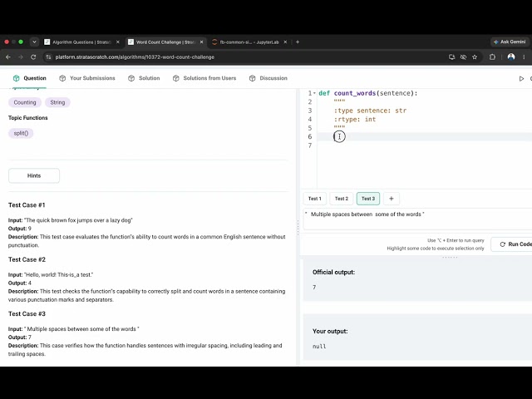
Task: Open the tab search dropdown arrow
Action: (x=34, y=42)
